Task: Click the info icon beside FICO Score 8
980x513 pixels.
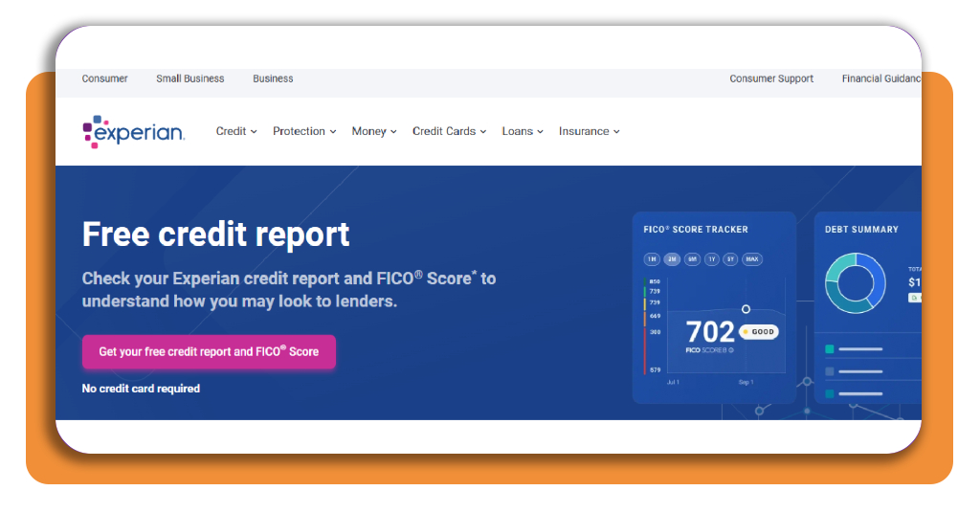Action: click(731, 350)
